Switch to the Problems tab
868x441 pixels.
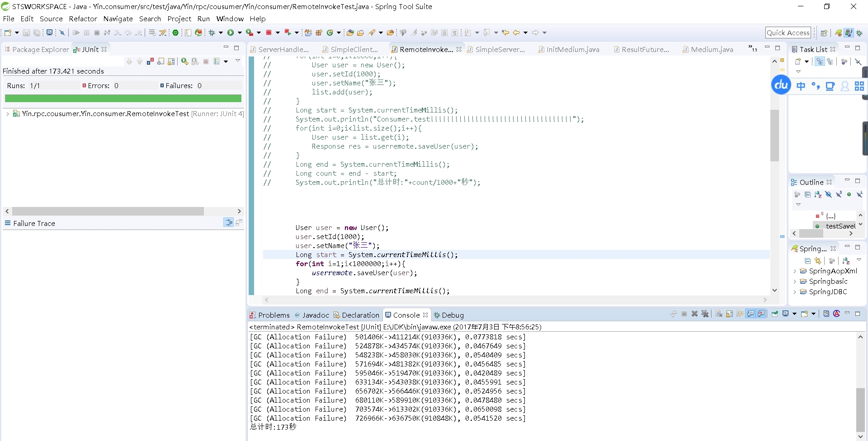pos(270,315)
